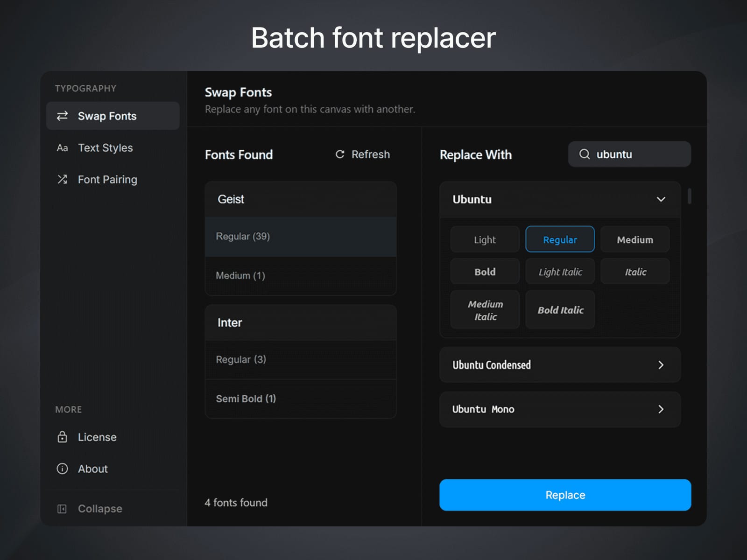Screen dimensions: 747x560
Task: Select the Medium Ubuntu weight
Action: 635,239
